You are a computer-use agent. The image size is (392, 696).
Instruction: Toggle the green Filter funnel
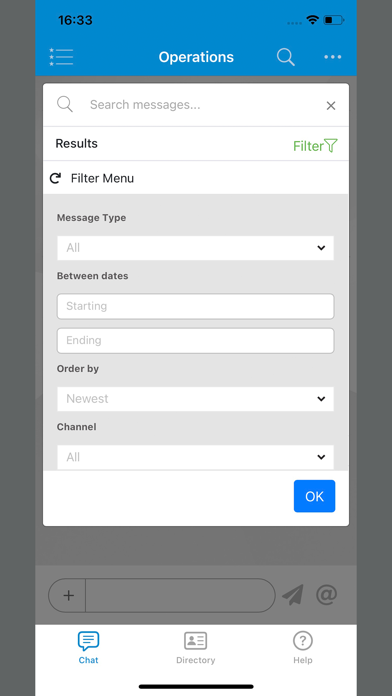315,146
